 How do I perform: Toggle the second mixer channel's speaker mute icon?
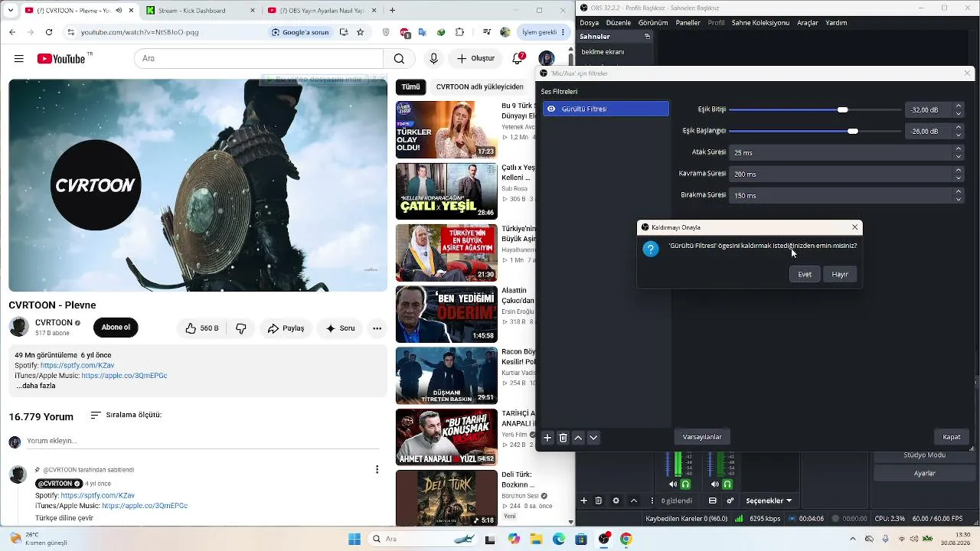click(715, 484)
